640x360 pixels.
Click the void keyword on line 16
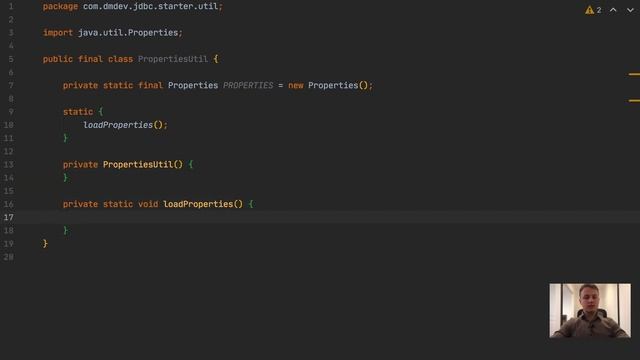tap(148, 204)
